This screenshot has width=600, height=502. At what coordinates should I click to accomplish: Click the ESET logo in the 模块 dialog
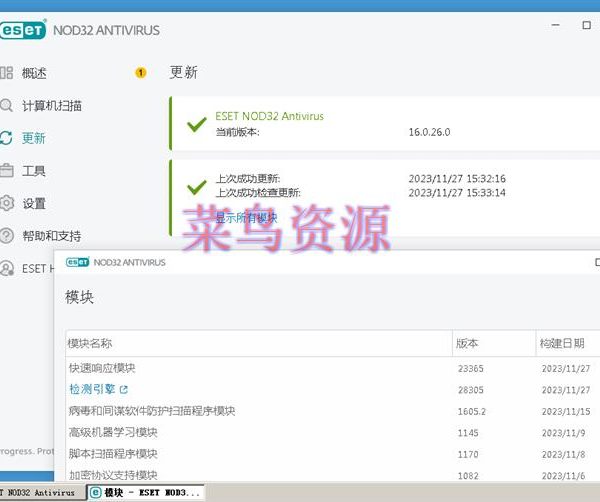[77, 263]
